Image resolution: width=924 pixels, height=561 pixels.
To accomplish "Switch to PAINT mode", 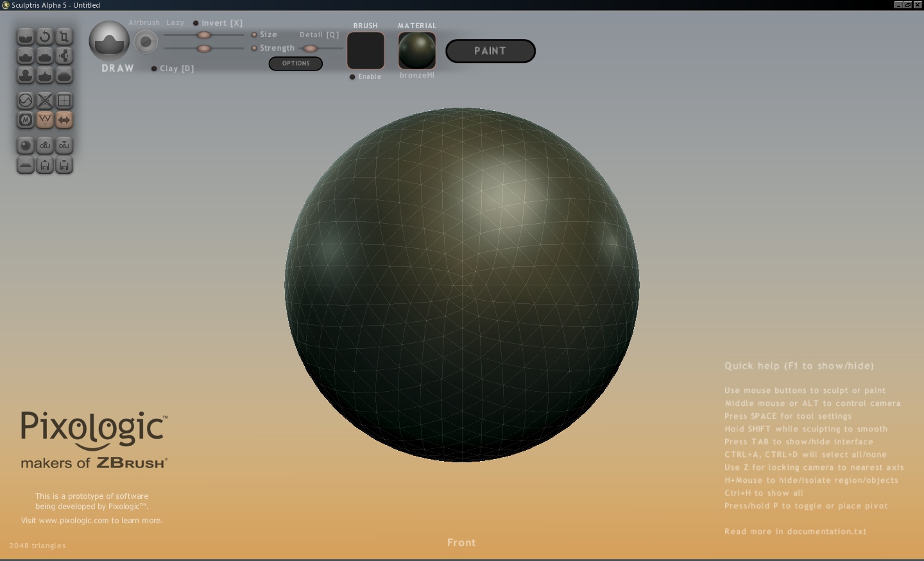I will pyautogui.click(x=490, y=51).
